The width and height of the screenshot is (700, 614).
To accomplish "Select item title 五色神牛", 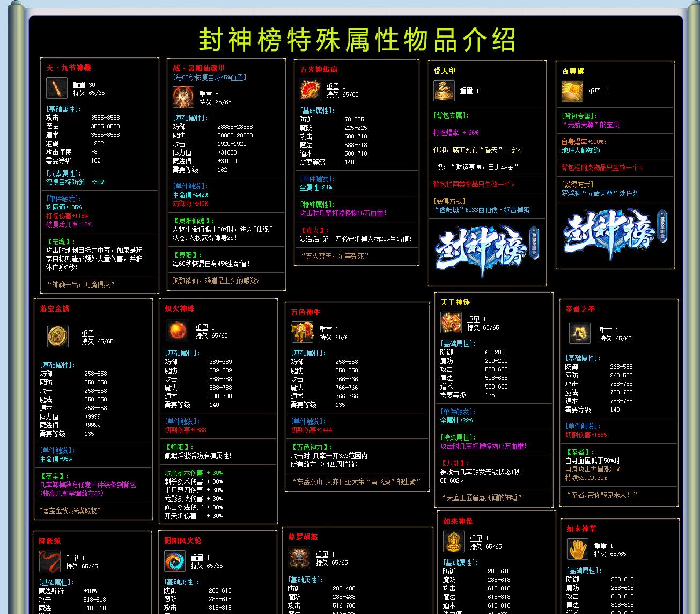I will [305, 312].
